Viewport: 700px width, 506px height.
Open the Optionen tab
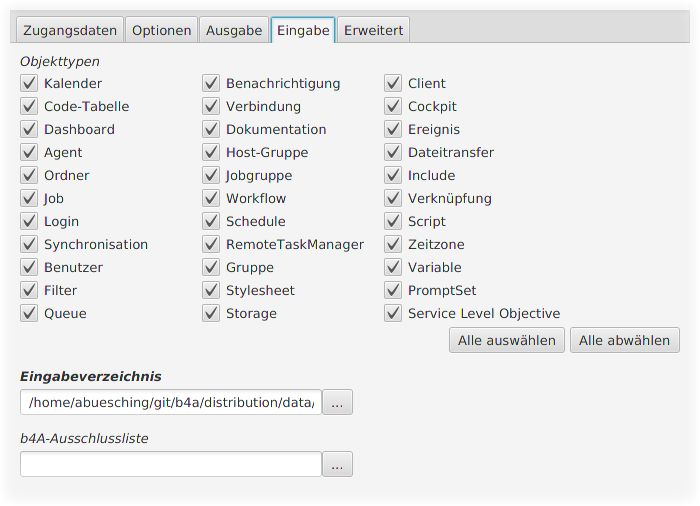coord(161,31)
